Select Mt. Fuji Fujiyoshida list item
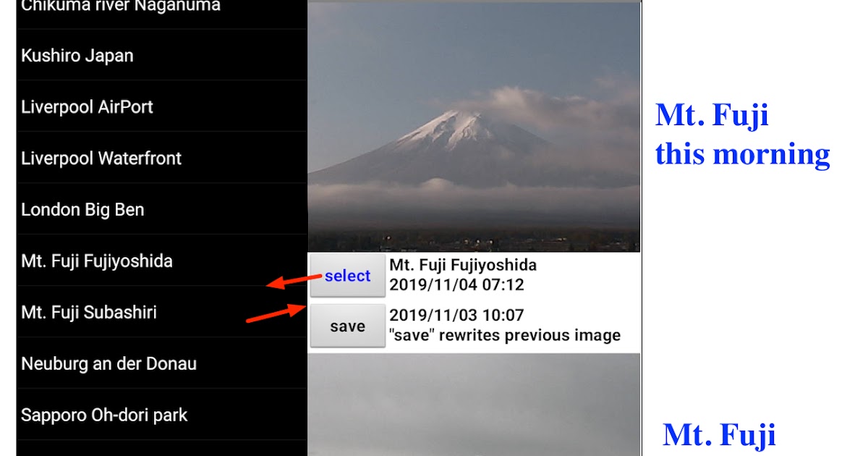 (161, 261)
